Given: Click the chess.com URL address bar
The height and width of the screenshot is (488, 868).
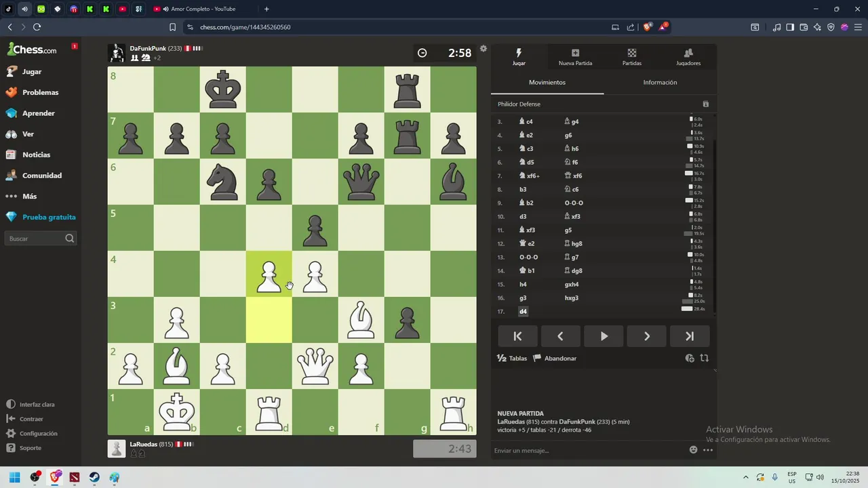Looking at the screenshot, I should (400, 27).
